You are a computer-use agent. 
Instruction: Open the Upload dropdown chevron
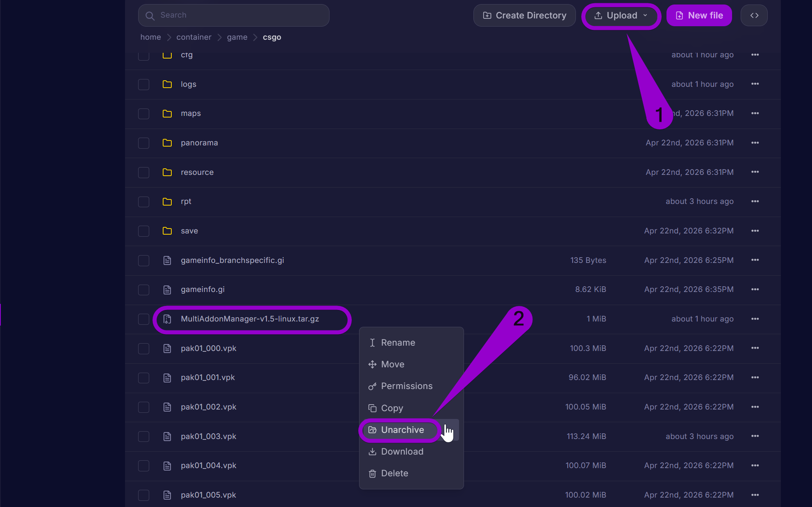[645, 16]
